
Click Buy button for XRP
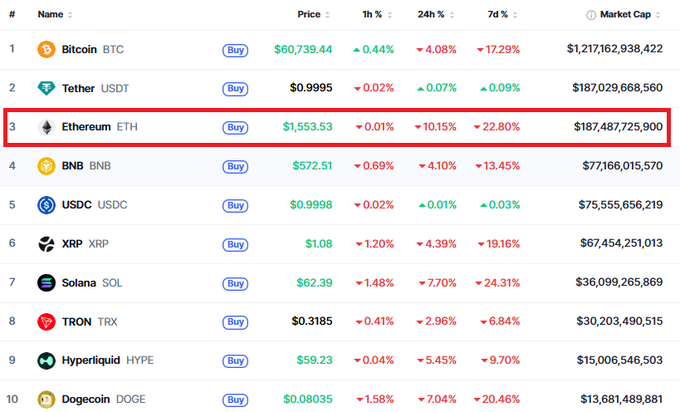[x=235, y=245]
